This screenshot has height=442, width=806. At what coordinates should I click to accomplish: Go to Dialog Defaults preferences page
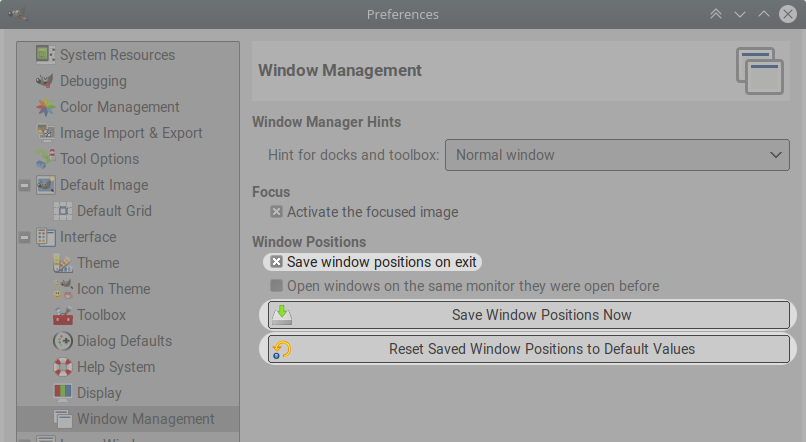pyautogui.click(x=124, y=341)
